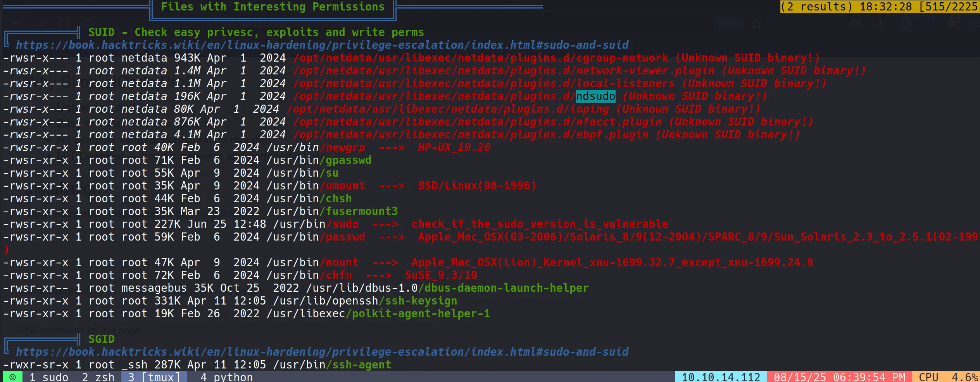Click the date and time status segment
The height and width of the screenshot is (382, 980).
coord(839,377)
